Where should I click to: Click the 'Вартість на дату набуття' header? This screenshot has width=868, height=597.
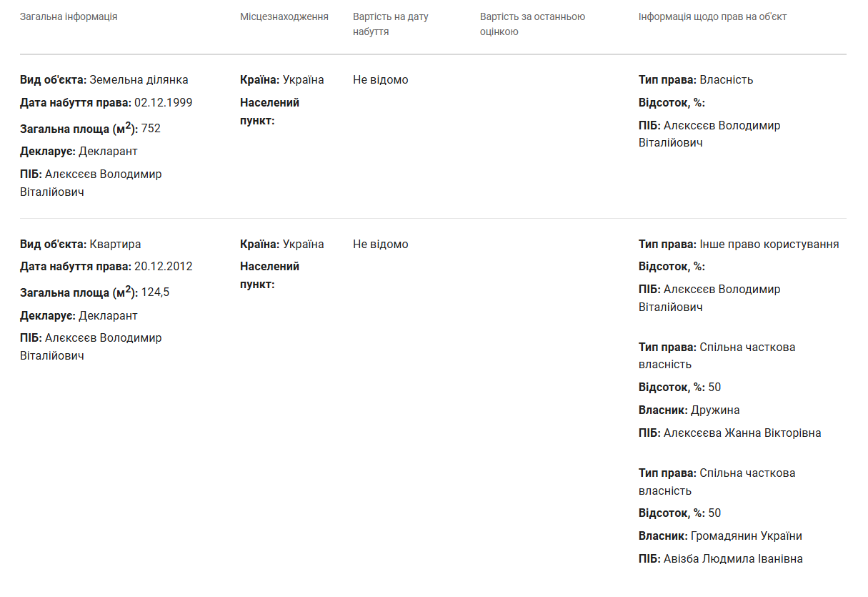tap(391, 24)
